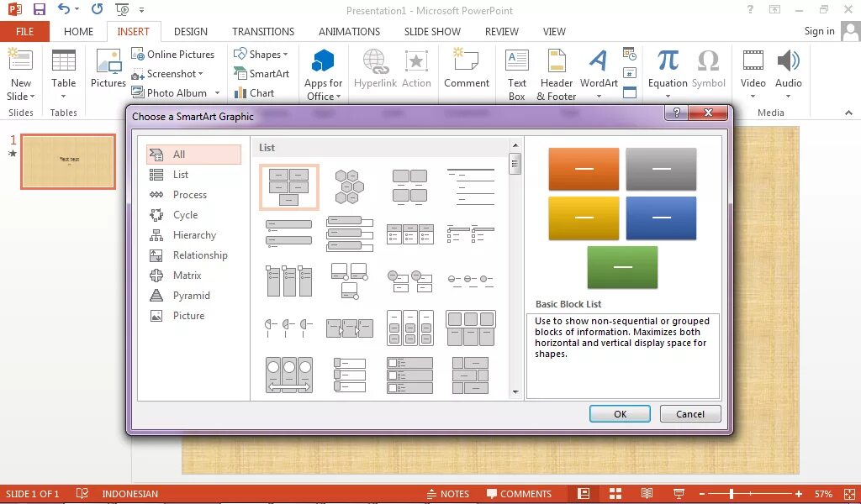This screenshot has width=861, height=504.
Task: Insert a Chart from the ribbon
Action: (x=254, y=92)
